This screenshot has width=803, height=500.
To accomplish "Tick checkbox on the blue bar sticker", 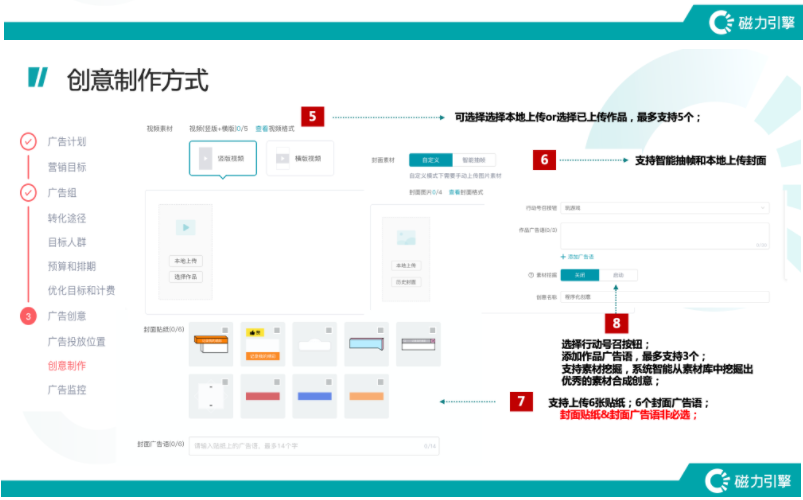I will pos(329,382).
